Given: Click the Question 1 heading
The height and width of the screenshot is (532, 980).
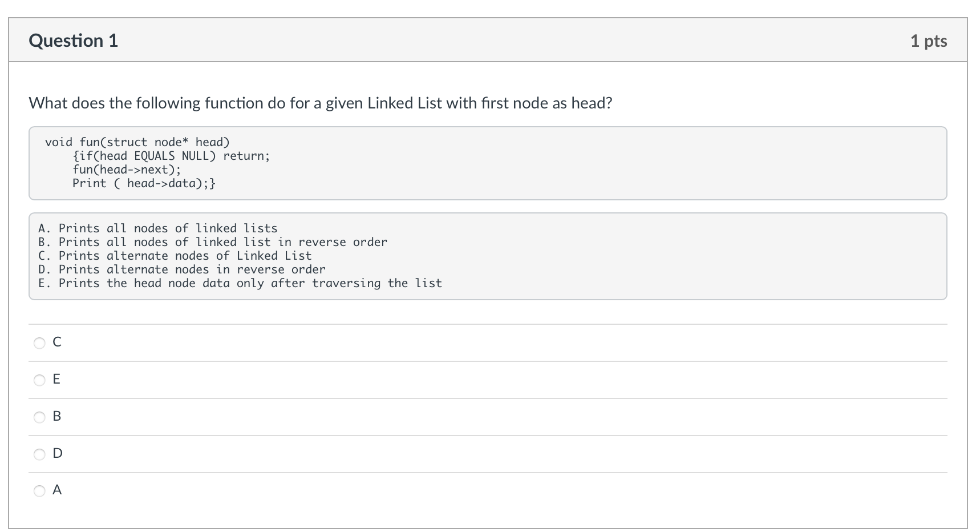Looking at the screenshot, I should click(x=74, y=41).
